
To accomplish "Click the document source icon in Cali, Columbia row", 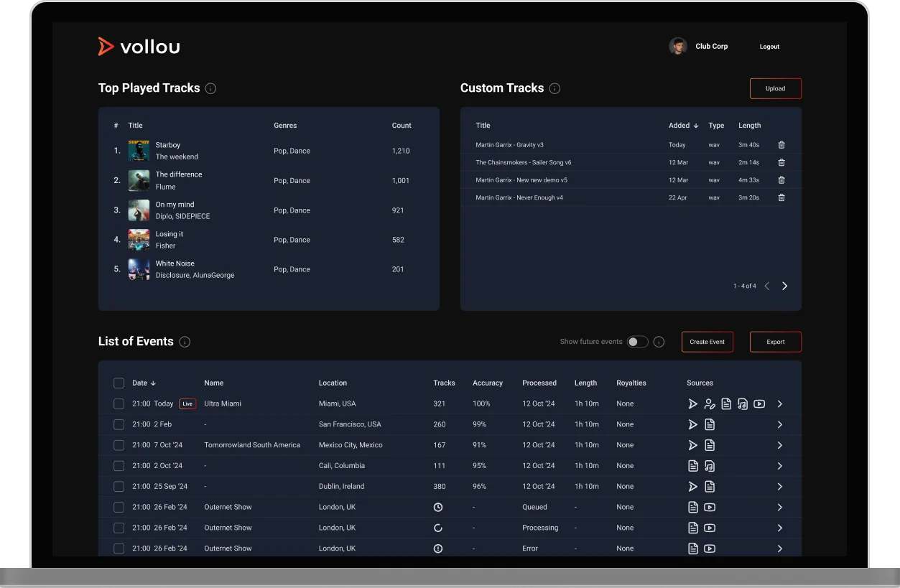I will (x=693, y=466).
